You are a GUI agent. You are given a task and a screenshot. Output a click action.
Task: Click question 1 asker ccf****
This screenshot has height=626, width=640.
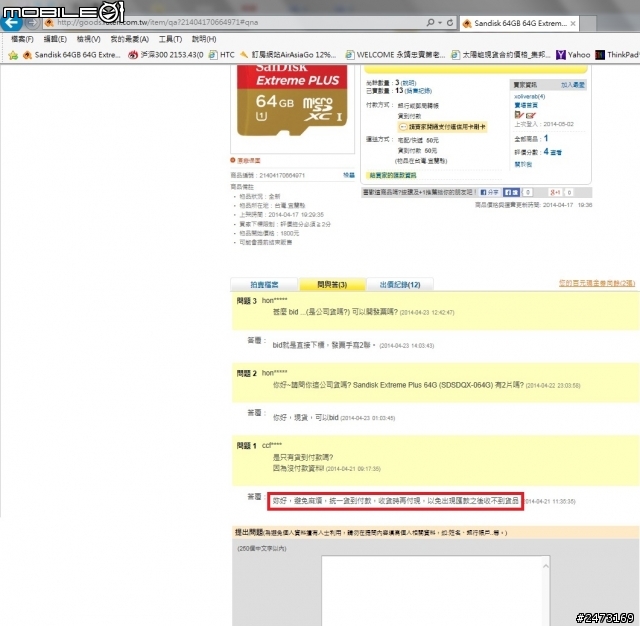click(272, 445)
